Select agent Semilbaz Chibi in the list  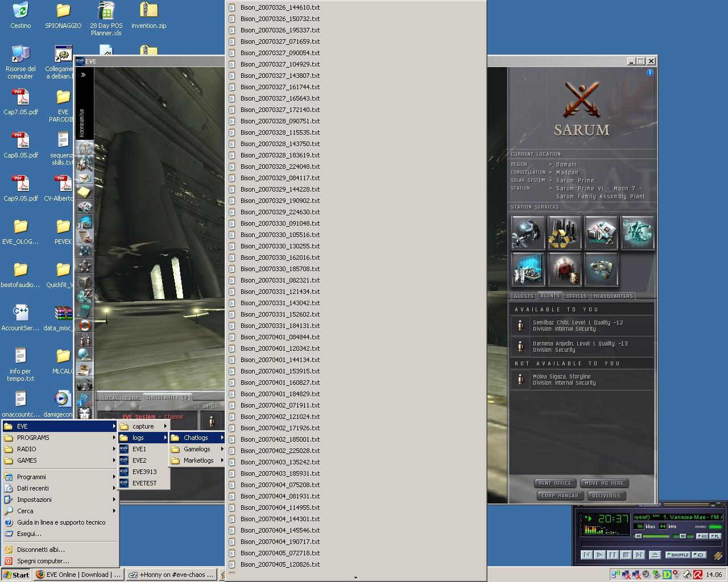[581, 325]
